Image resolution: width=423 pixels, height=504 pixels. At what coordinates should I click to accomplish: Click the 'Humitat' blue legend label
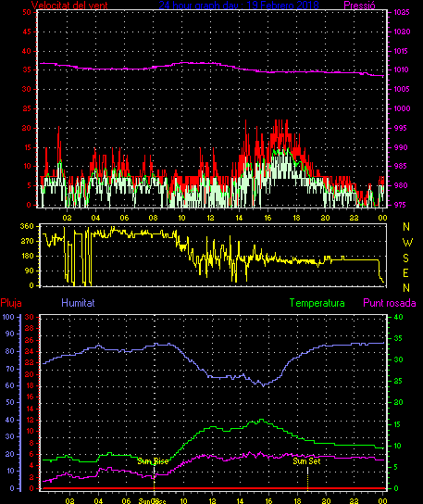pyautogui.click(x=78, y=303)
